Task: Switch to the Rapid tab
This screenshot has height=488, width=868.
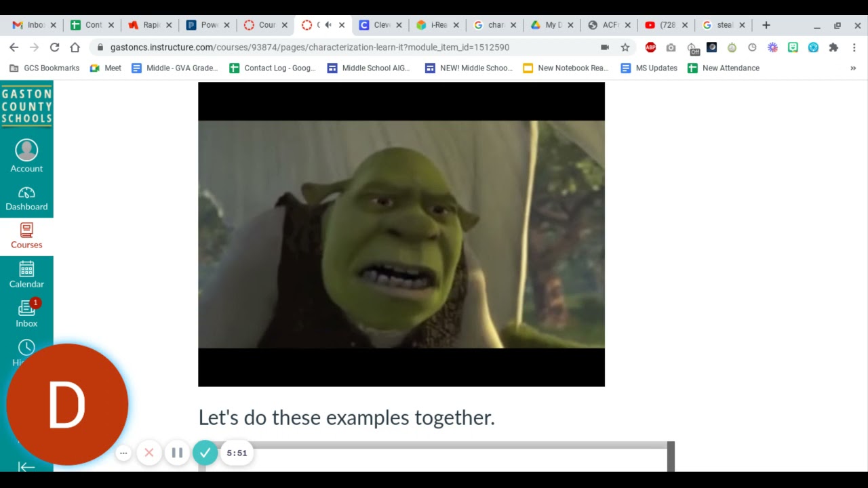Action: 149,25
